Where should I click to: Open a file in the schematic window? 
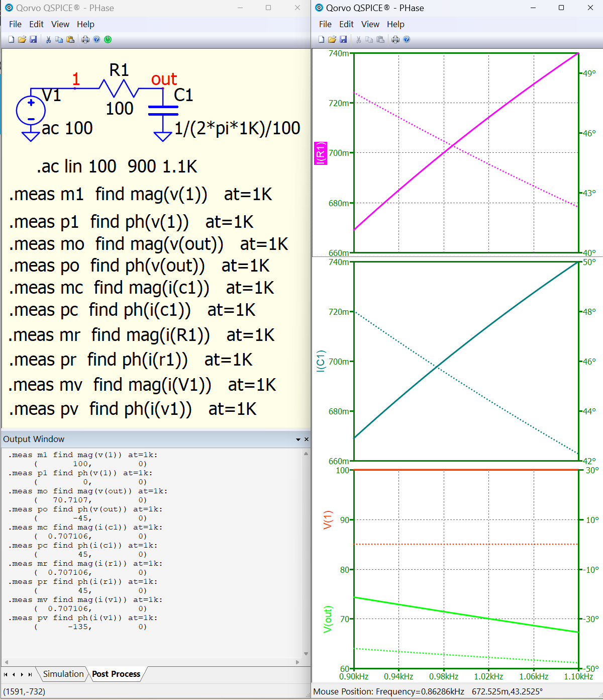click(22, 39)
